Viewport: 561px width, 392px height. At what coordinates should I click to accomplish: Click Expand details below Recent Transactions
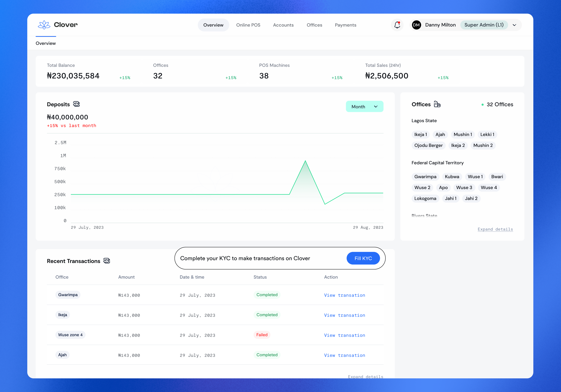pos(366,377)
